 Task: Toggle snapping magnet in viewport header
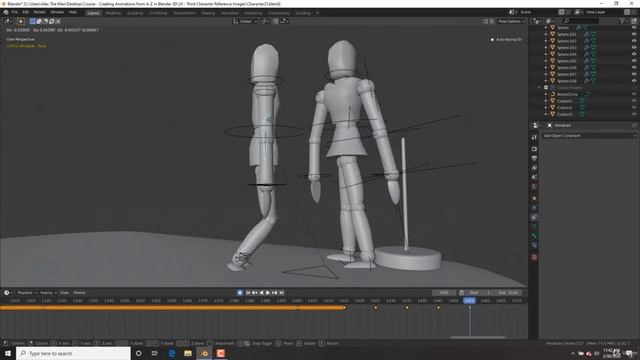pyautogui.click(x=276, y=21)
